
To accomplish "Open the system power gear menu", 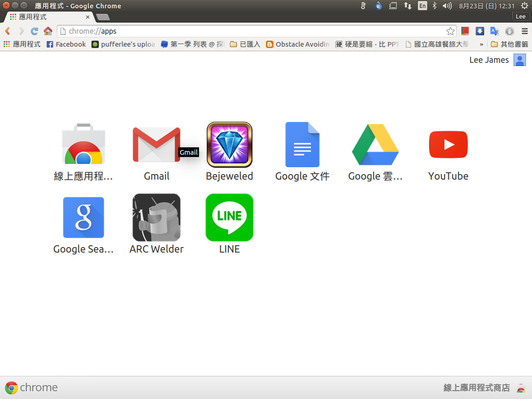I will (524, 6).
